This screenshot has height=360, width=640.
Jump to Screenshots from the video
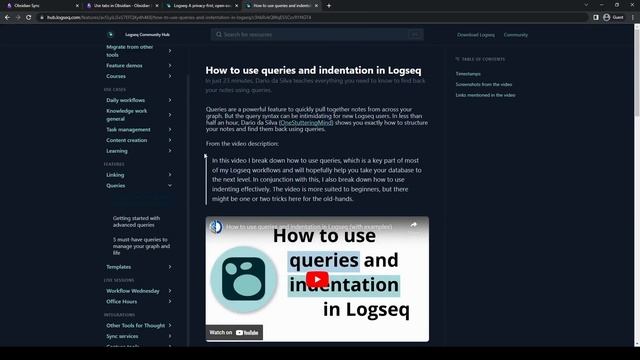coord(484,84)
